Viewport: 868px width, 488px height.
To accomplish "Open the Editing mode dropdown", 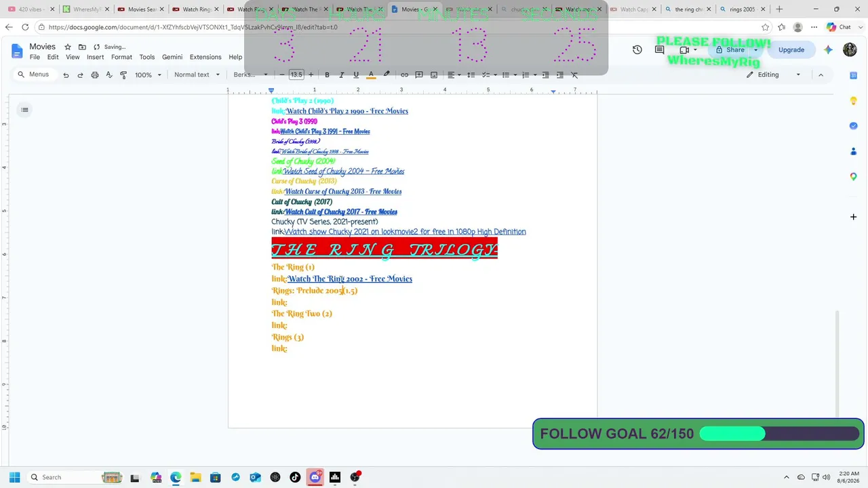I will click(x=774, y=75).
